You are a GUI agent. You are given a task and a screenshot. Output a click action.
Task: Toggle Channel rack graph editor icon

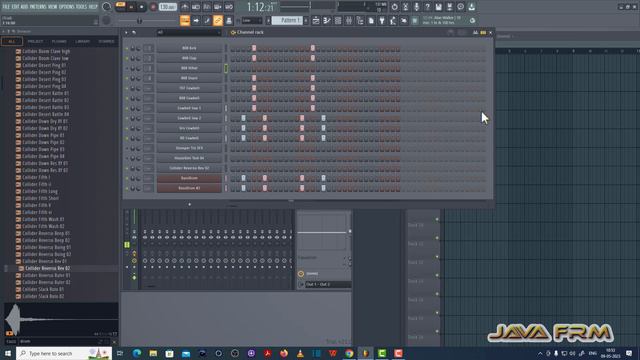[476, 33]
